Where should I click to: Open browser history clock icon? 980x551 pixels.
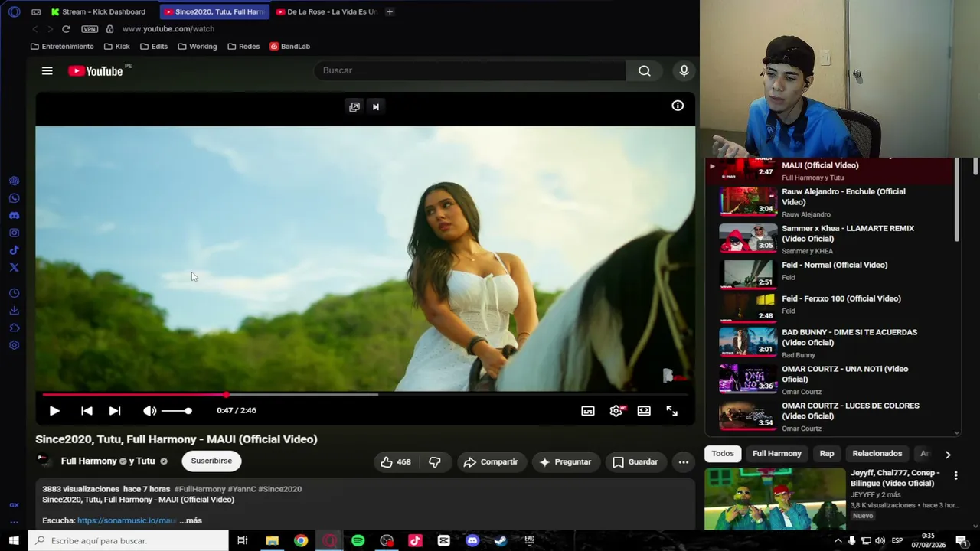coord(14,294)
